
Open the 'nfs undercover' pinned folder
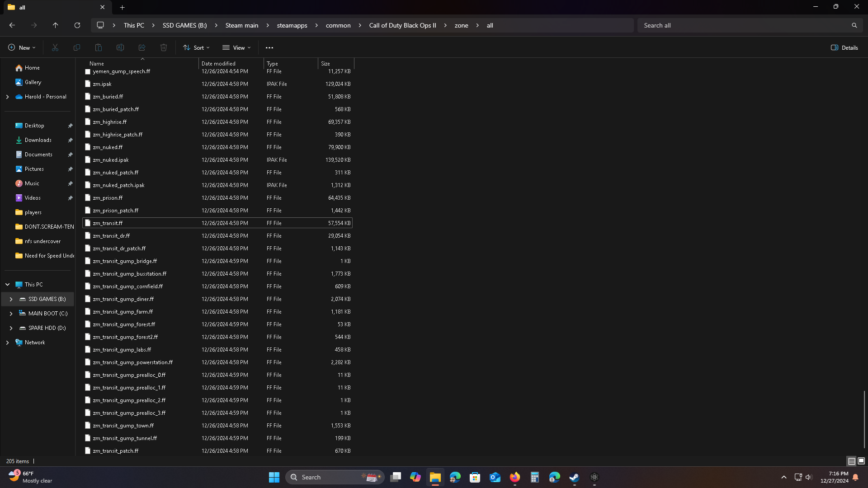pyautogui.click(x=42, y=241)
